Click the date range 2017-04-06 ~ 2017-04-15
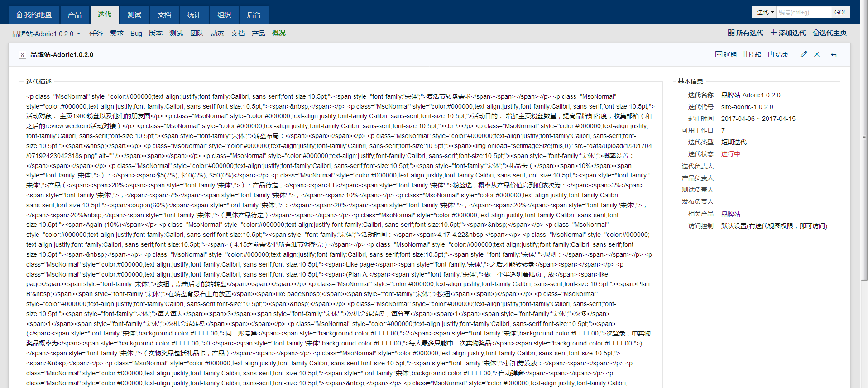The image size is (868, 388). pos(758,119)
